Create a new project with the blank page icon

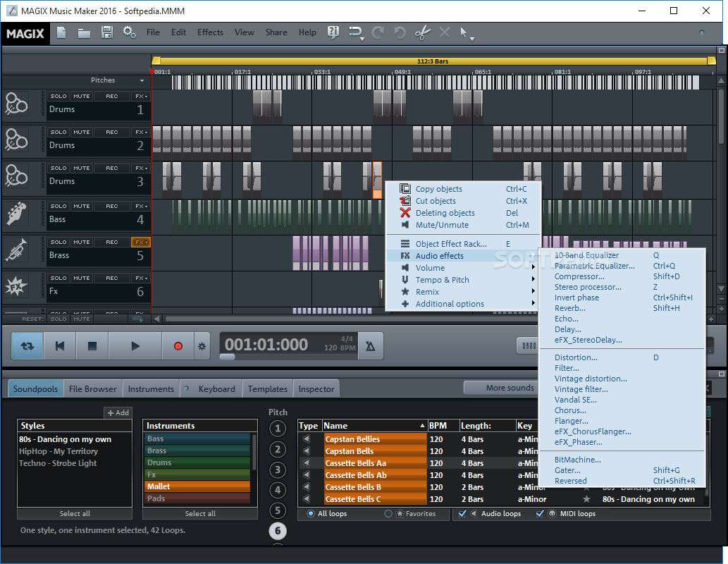[x=61, y=32]
